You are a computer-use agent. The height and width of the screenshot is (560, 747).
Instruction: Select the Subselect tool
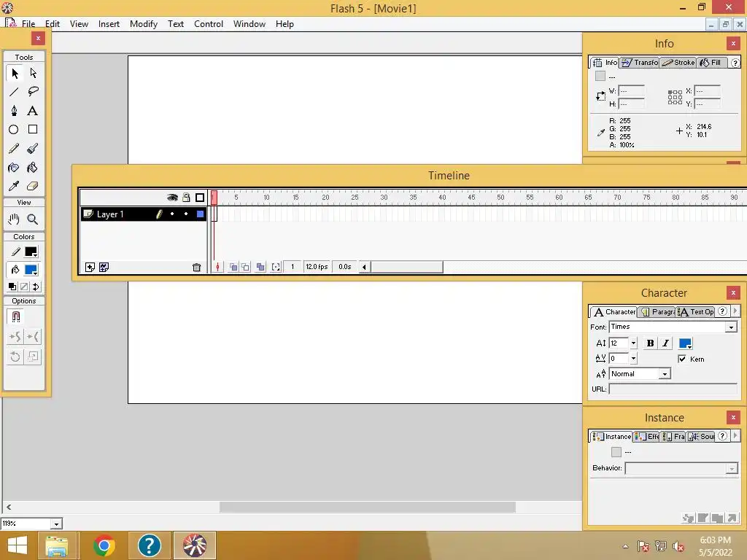coord(33,74)
